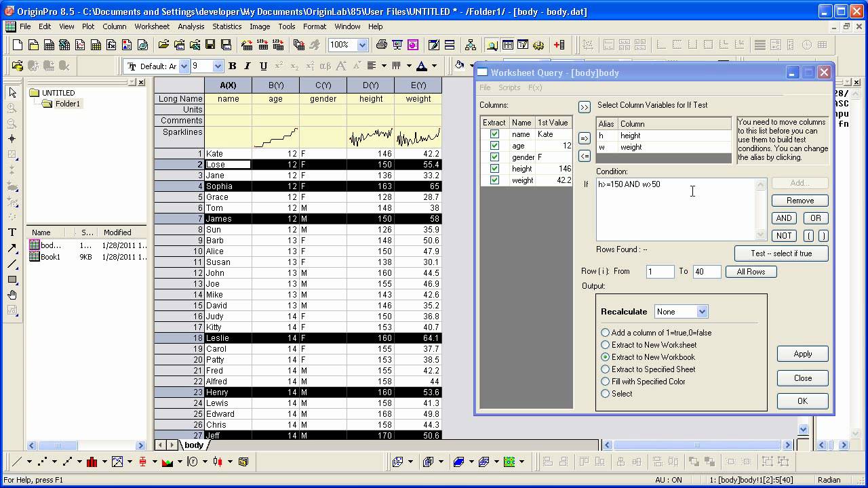
Task: Click the move-all-columns >> button in query dialog
Action: 585,107
